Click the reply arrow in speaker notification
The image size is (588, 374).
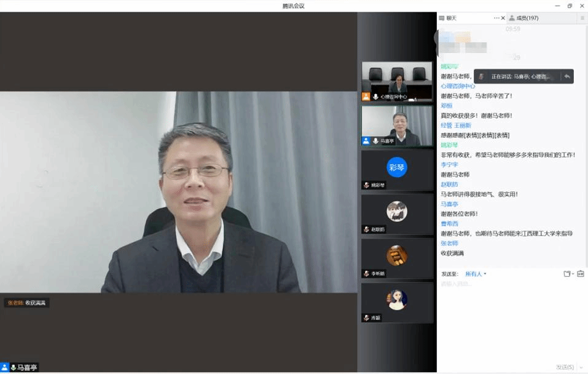coord(566,77)
